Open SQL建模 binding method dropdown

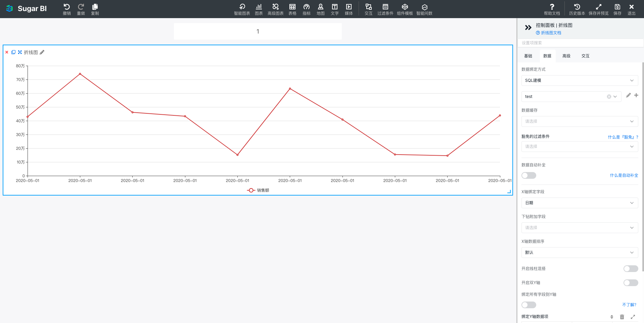580,80
